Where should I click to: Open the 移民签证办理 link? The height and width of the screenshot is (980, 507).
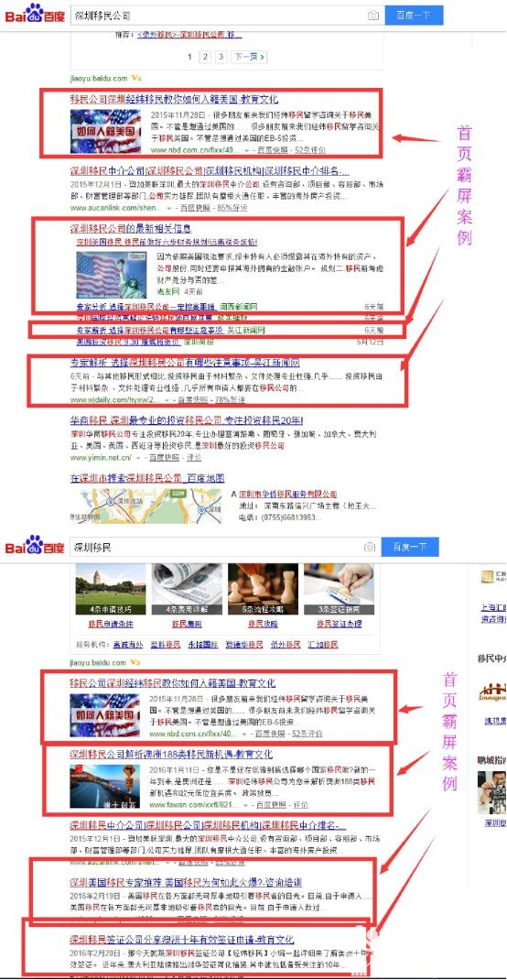pyautogui.click(x=339, y=624)
